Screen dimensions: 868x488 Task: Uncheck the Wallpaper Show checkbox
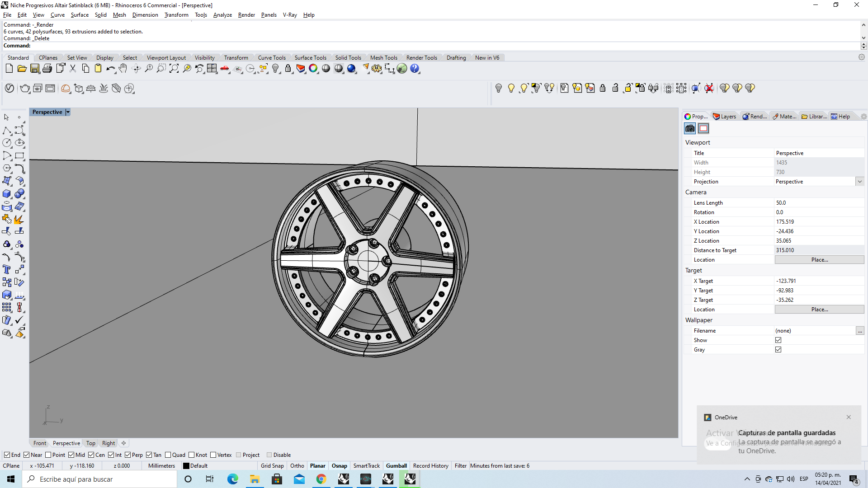point(778,340)
